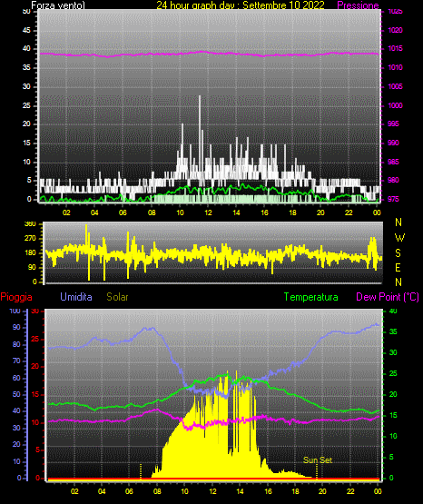The width and height of the screenshot is (423, 504).
Task: Click the '180' wind direction axis value
Action: [x=30, y=253]
